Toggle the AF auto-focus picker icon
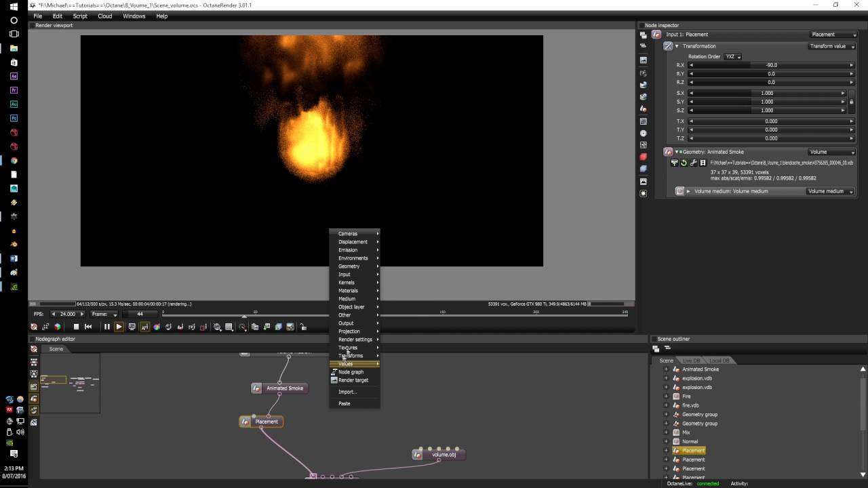Screen dimensions: 868x488 144,327
